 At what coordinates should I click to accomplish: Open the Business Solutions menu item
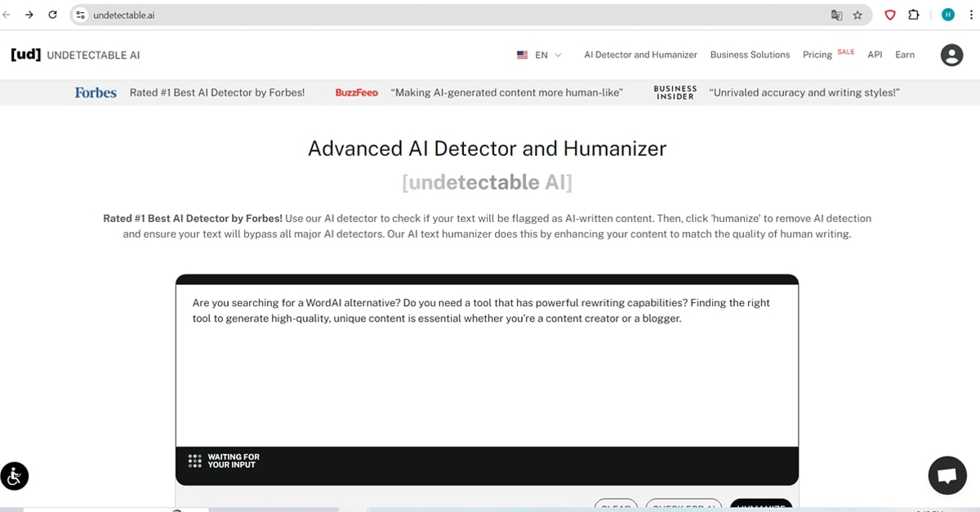[x=750, y=55]
